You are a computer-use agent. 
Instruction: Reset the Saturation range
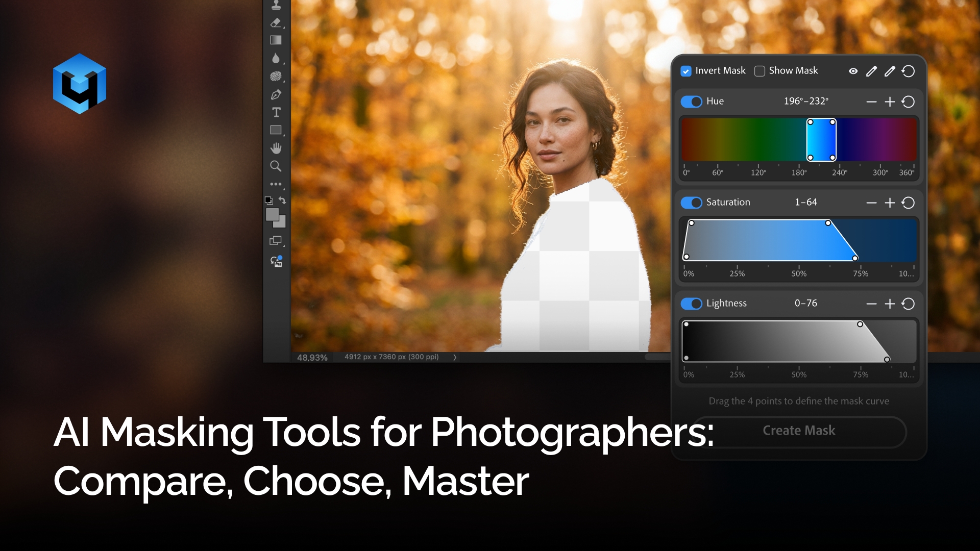[x=908, y=203]
